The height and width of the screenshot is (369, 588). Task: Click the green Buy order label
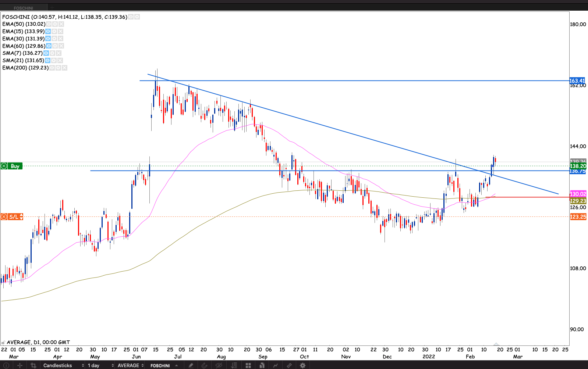[x=15, y=166]
